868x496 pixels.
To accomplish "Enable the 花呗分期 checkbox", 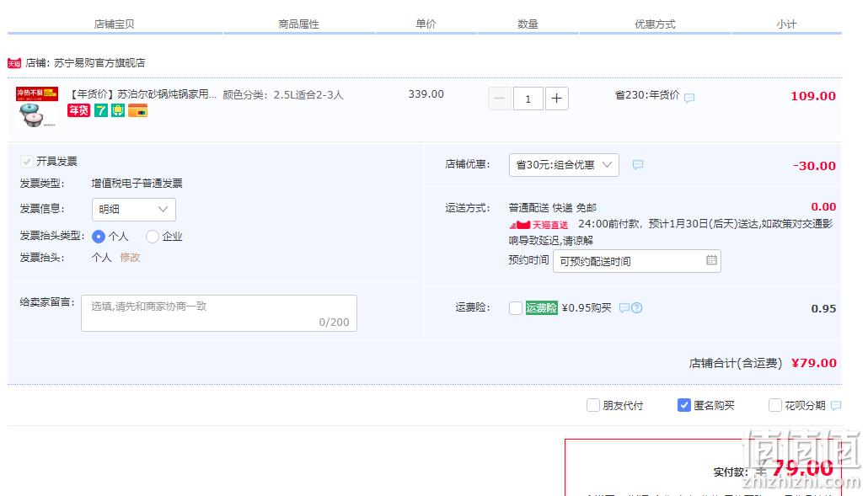I will [x=775, y=405].
